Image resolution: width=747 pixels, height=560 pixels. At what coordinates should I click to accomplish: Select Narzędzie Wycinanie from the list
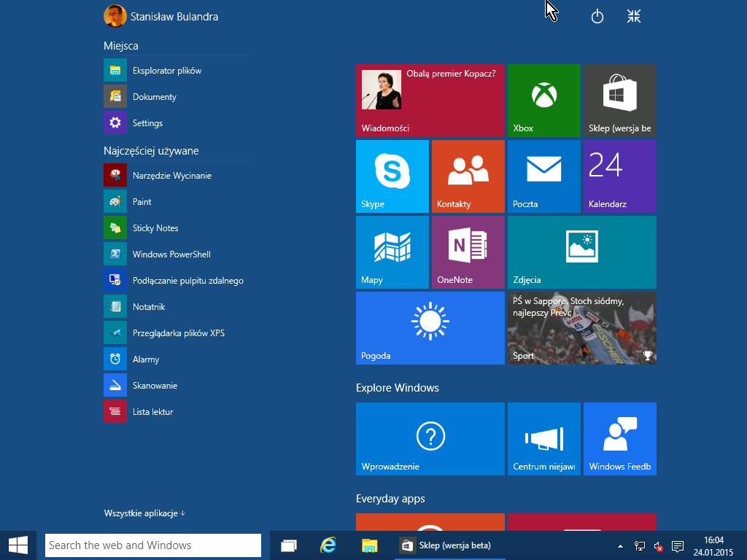click(x=171, y=176)
